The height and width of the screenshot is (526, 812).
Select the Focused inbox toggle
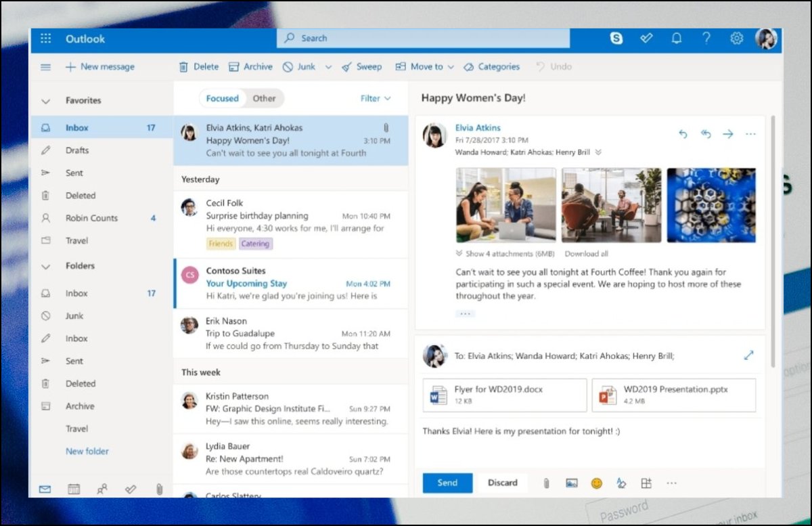pyautogui.click(x=222, y=98)
